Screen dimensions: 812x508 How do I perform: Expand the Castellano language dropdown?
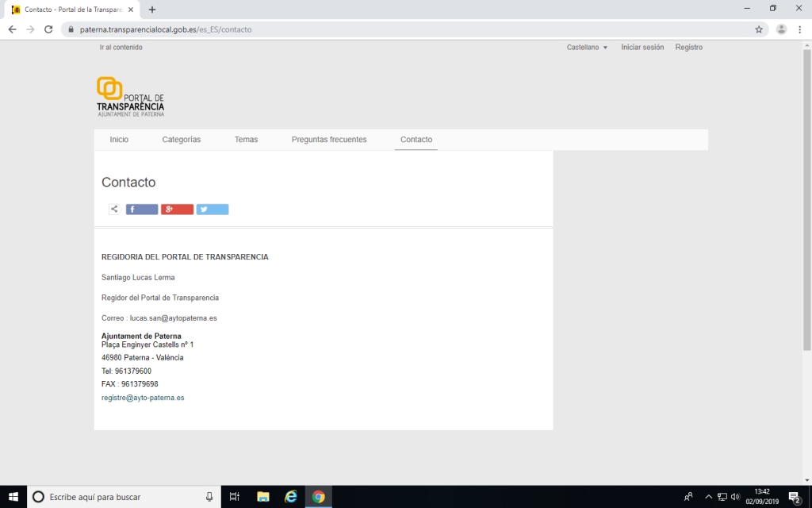[x=587, y=48]
